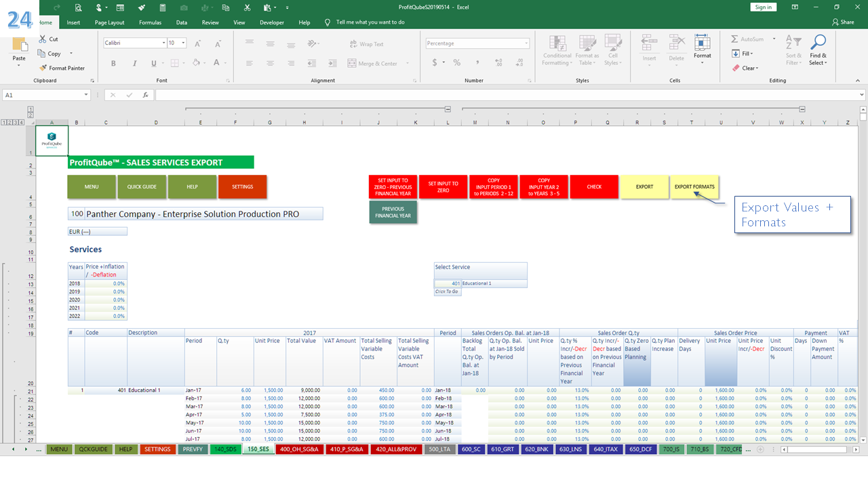Image resolution: width=868 pixels, height=488 pixels.
Task: Click Decrease Decimal icon
Action: point(518,62)
